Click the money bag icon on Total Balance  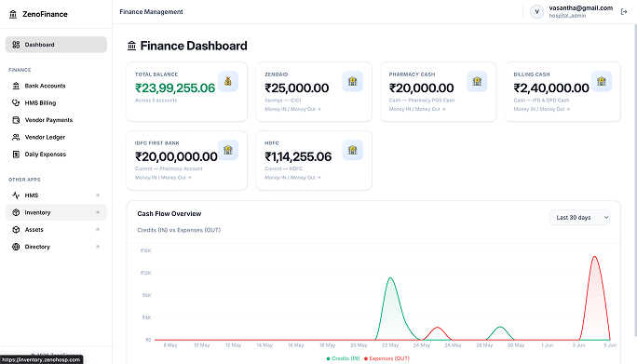coord(228,81)
